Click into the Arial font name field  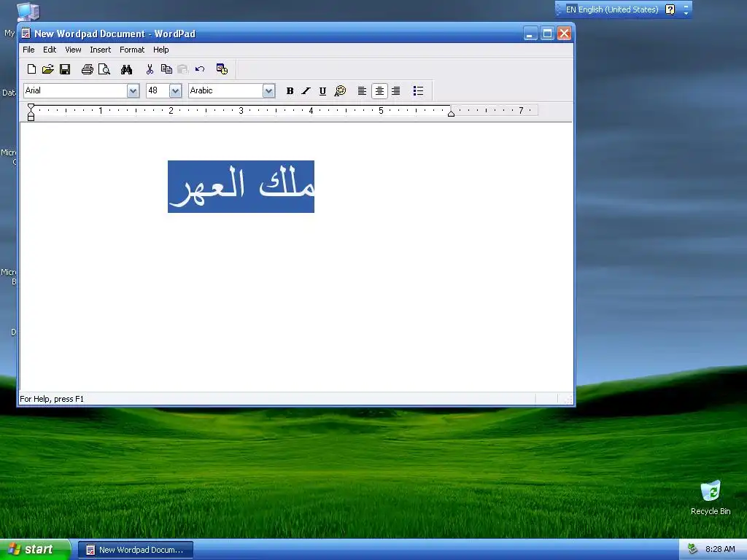pyautogui.click(x=75, y=91)
